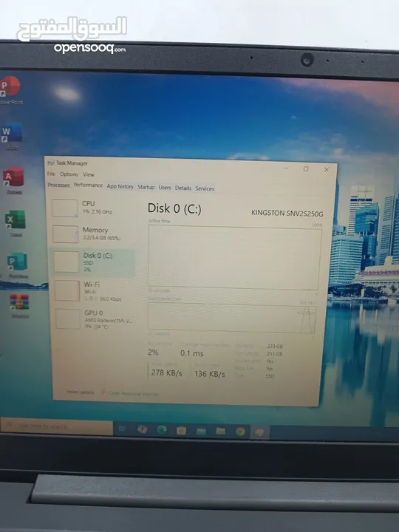Screen dimensions: 399x532
Task: Click the Task Manager title bar icon
Action: pos(51,163)
